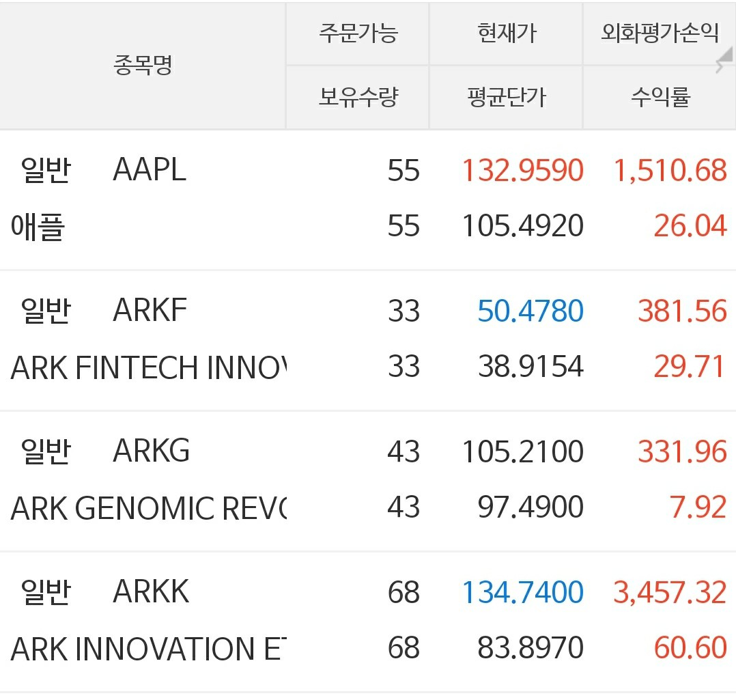This screenshot has height=700, width=736.
Task: Expand columns using the header corner arrow
Action: [720, 66]
